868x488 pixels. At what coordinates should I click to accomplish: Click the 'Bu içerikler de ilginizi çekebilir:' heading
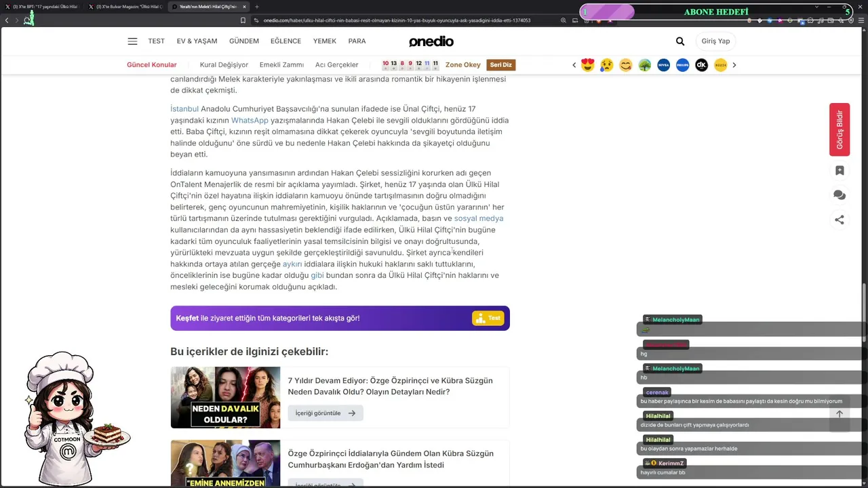tap(249, 352)
